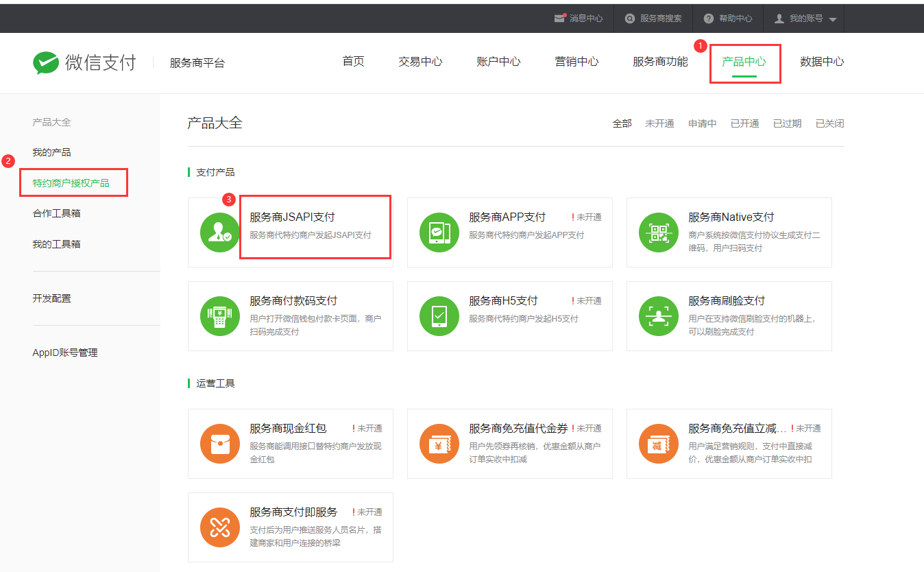Open the 服务商付款码支付 product title
Image resolution: width=924 pixels, height=572 pixels.
293,300
